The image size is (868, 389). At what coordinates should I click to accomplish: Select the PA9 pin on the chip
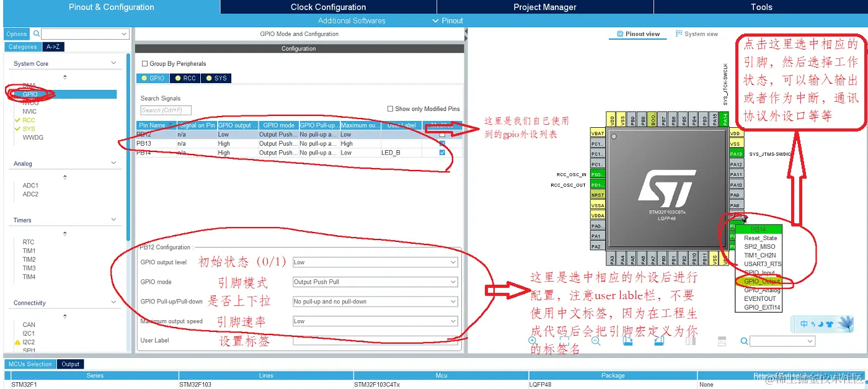click(736, 195)
